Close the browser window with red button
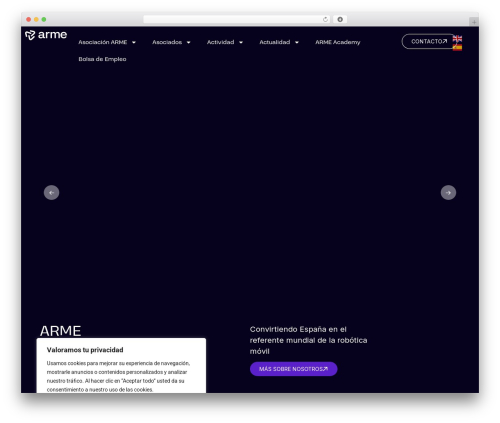Image resolution: width=500 pixels, height=423 pixels. 29,19
